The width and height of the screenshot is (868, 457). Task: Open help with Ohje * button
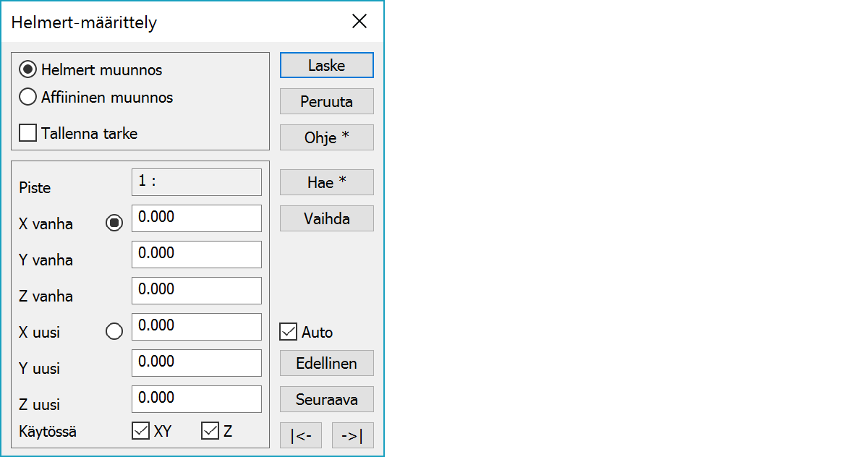[326, 137]
